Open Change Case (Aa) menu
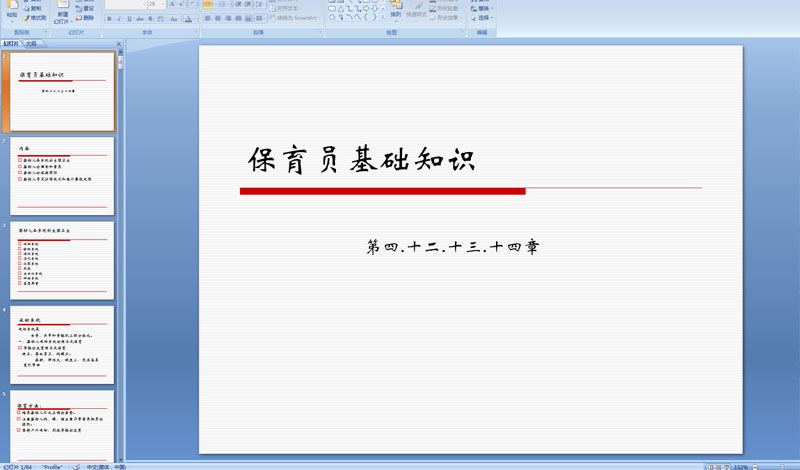800x470 pixels. pos(174,19)
